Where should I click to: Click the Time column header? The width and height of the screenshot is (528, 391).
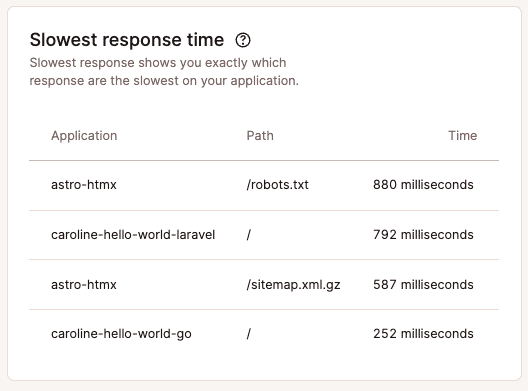click(462, 136)
